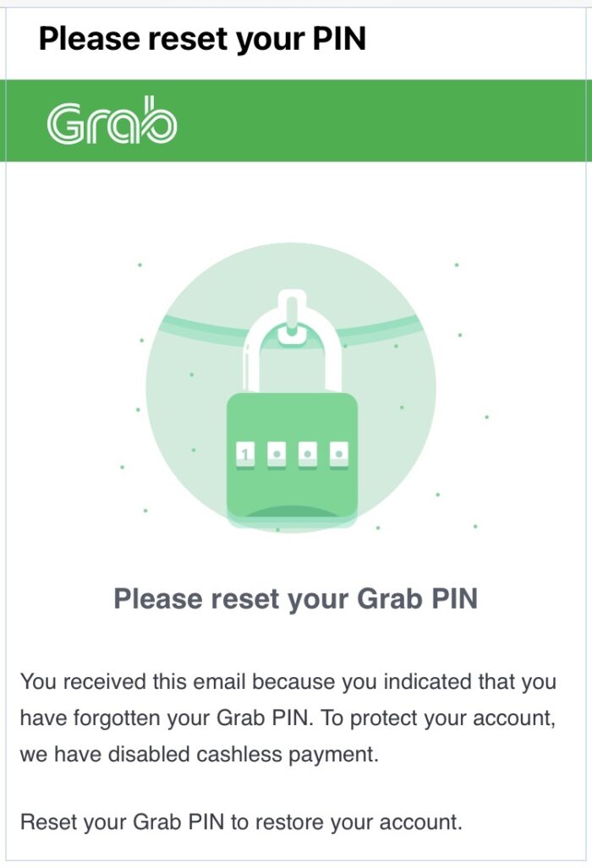
Task: Select the padlock dial showing number 1
Action: 245,454
